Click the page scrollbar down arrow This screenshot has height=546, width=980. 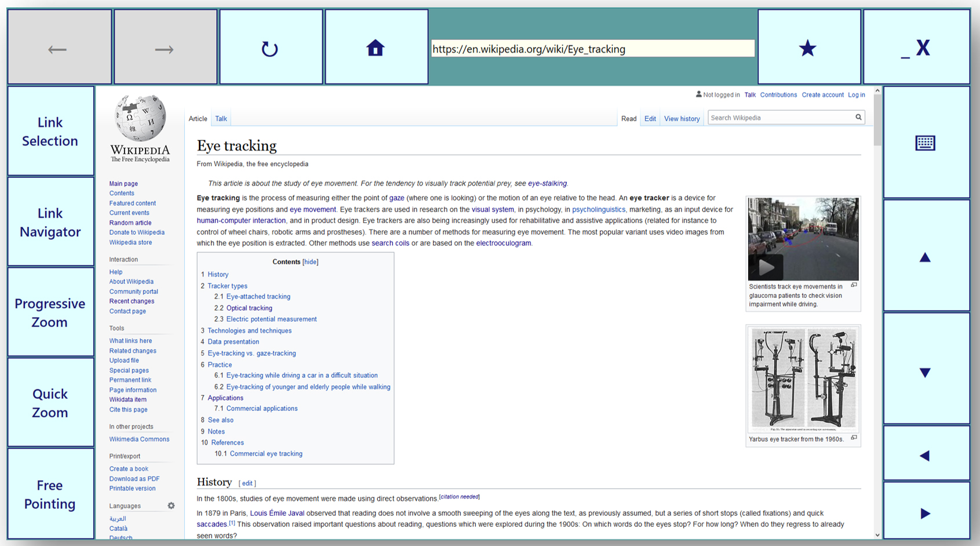(877, 535)
